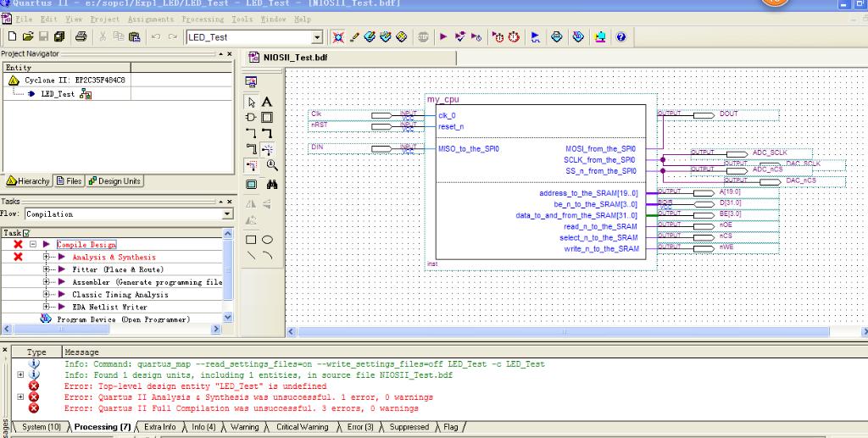868x438 pixels.
Task: Toggle the Use Partial Line Selection tool
Action: pyautogui.click(x=251, y=165)
